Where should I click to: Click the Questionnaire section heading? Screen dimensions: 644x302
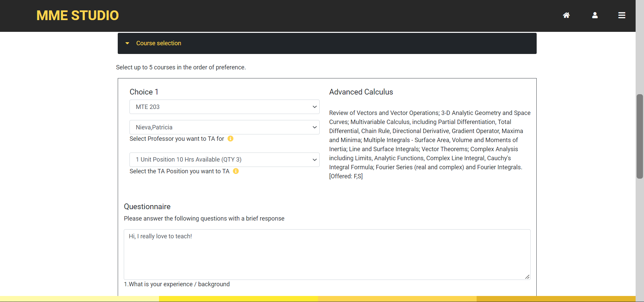click(147, 207)
